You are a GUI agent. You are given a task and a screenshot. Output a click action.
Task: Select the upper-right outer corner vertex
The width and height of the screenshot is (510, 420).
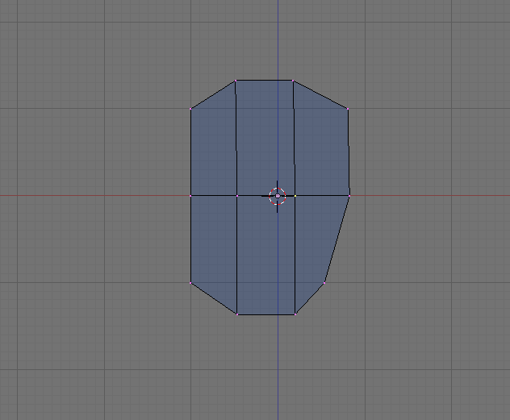348,109
